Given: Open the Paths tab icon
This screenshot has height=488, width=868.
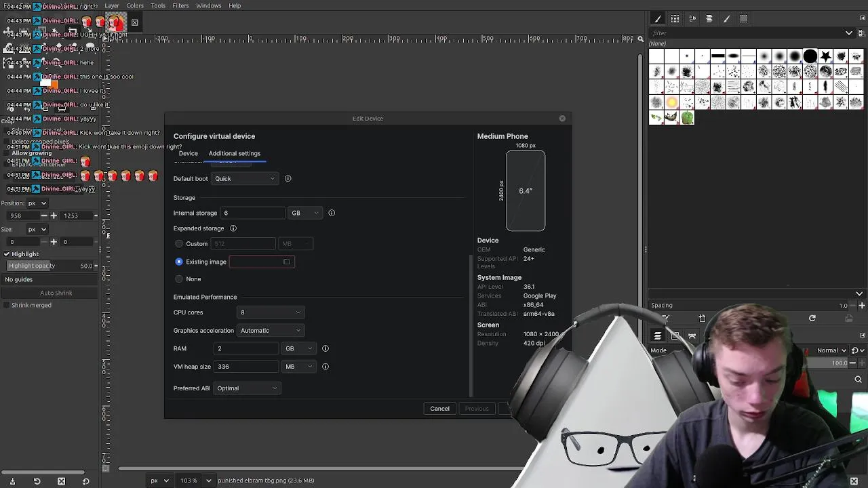Looking at the screenshot, I should pos(692,335).
